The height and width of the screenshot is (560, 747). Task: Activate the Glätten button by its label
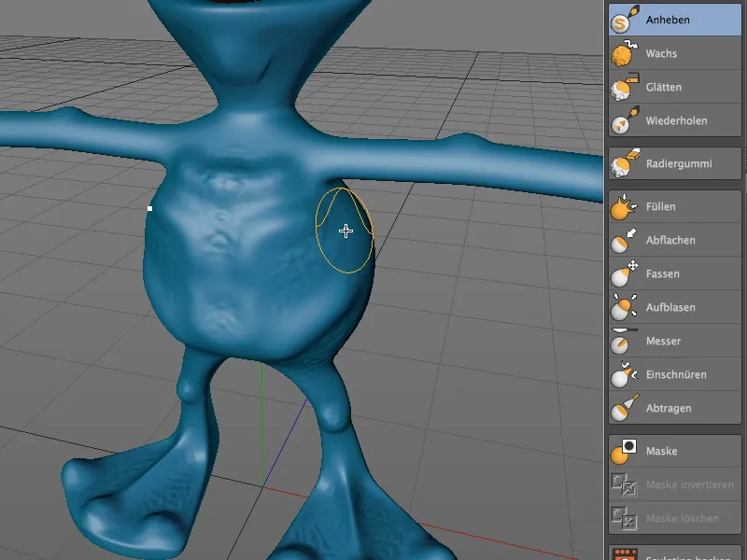point(665,87)
